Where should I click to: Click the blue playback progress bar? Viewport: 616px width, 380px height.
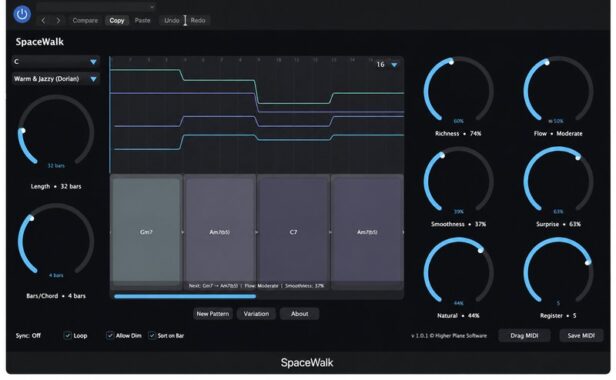(x=185, y=296)
